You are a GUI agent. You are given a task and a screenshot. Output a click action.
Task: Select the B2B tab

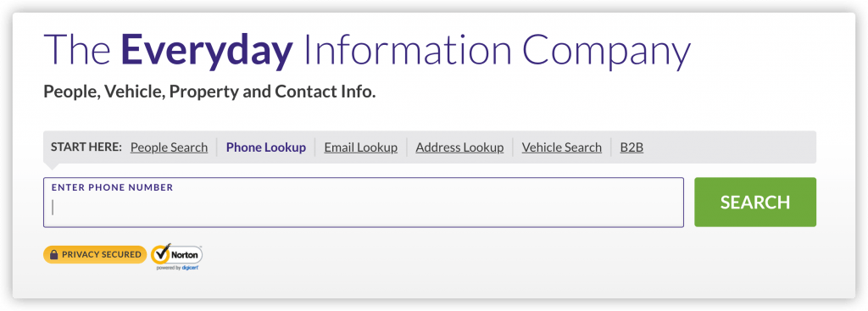tap(632, 147)
